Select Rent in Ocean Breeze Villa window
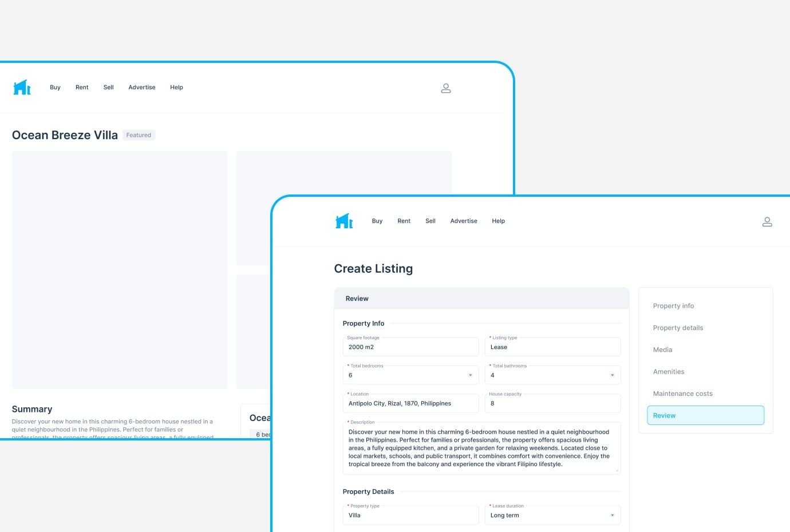 click(x=82, y=88)
